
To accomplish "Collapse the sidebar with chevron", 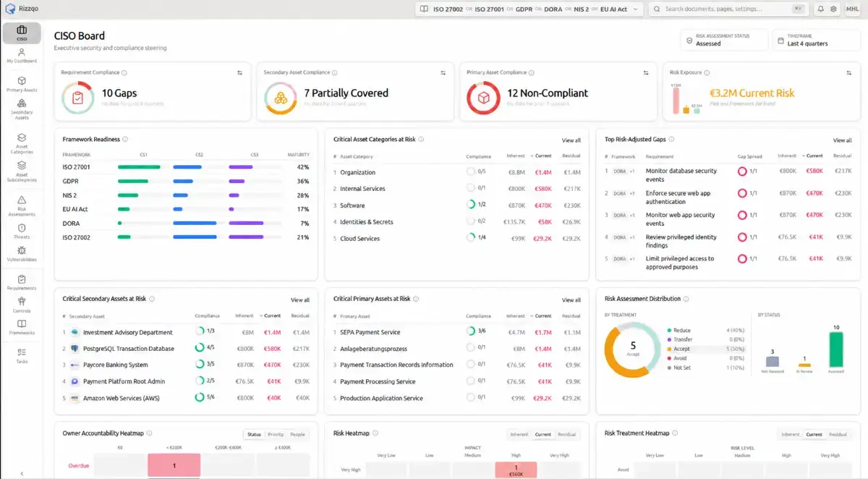I will pyautogui.click(x=22, y=473).
